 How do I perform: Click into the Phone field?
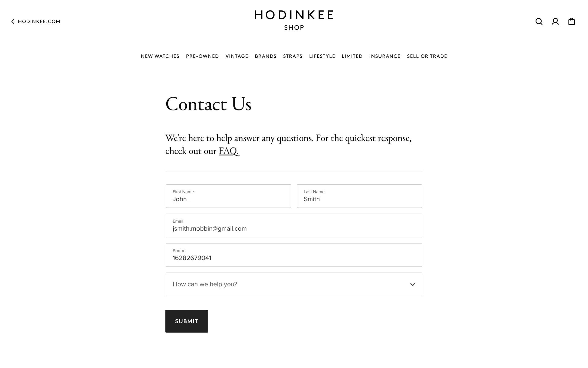[x=294, y=255]
